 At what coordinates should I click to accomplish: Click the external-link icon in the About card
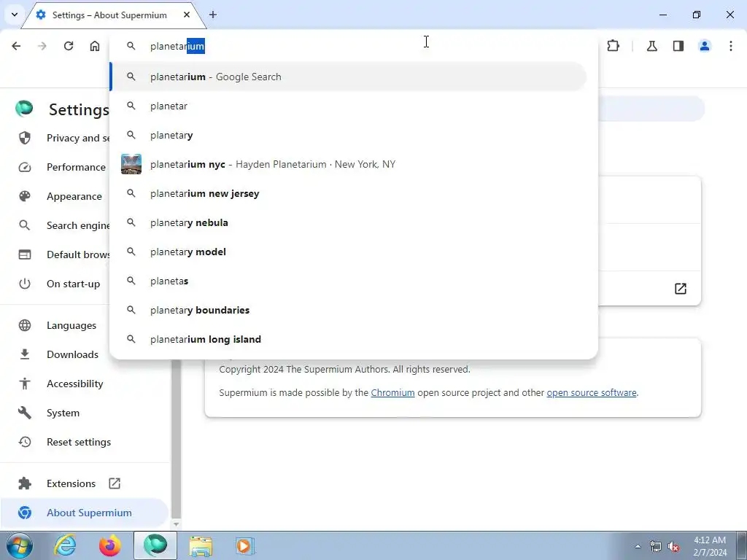coord(681,288)
